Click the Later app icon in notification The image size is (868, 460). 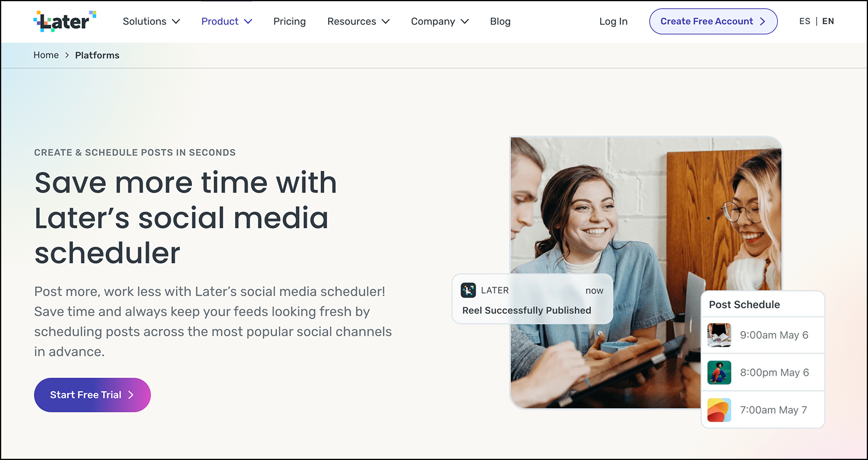pyautogui.click(x=468, y=290)
